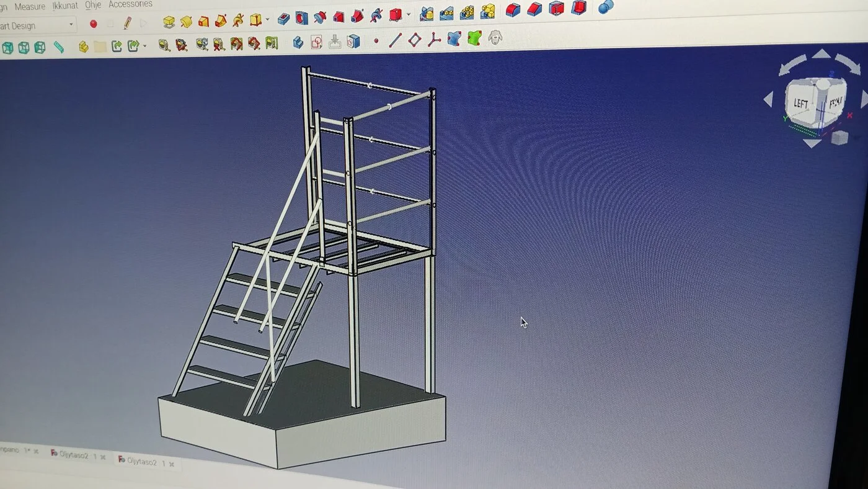This screenshot has height=489, width=868.
Task: Open the Boolean operation tool
Action: (606, 7)
